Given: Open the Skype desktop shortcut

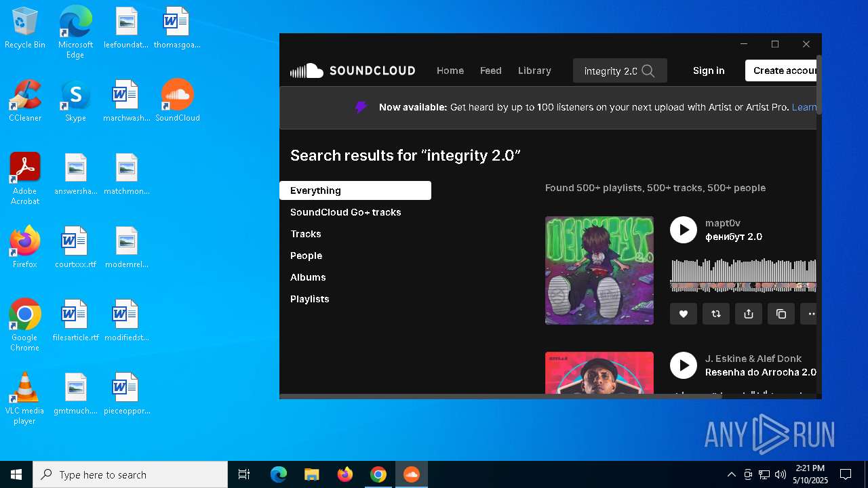Looking at the screenshot, I should (x=75, y=101).
